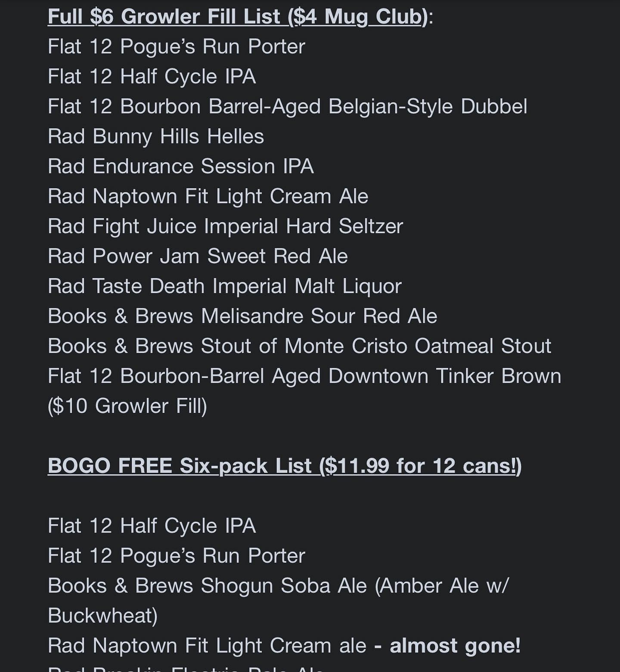Viewport: 620px width, 672px height.
Task: Click Pogue's Run Porter in the six-pack list
Action: click(177, 556)
